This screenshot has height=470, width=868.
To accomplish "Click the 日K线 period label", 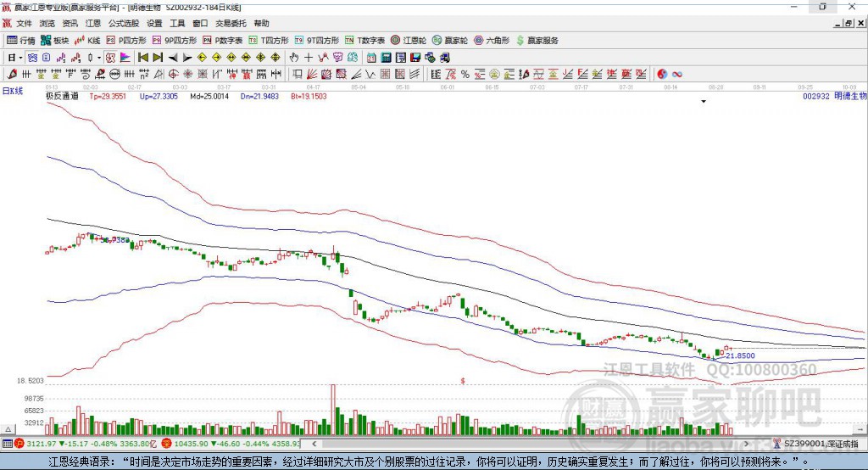I will pos(13,91).
